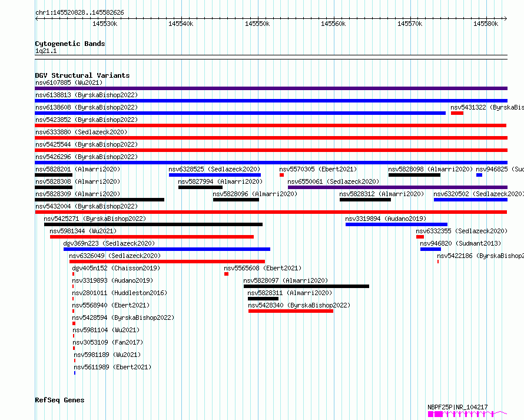
Task: Select nsv5428594 (ByrskaBishop2022) label
Action: click(x=123, y=318)
